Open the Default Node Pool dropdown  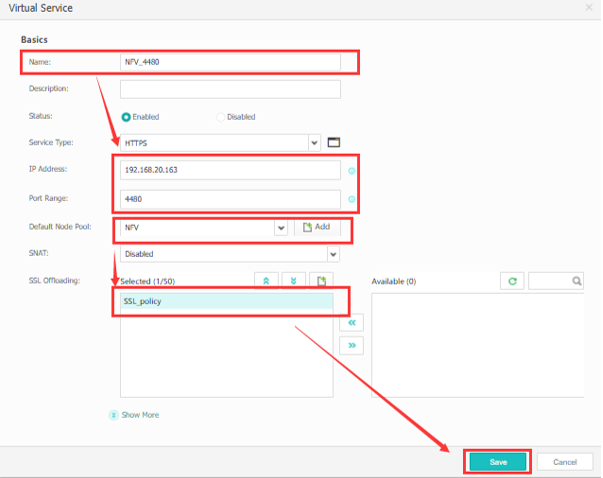coord(281,228)
